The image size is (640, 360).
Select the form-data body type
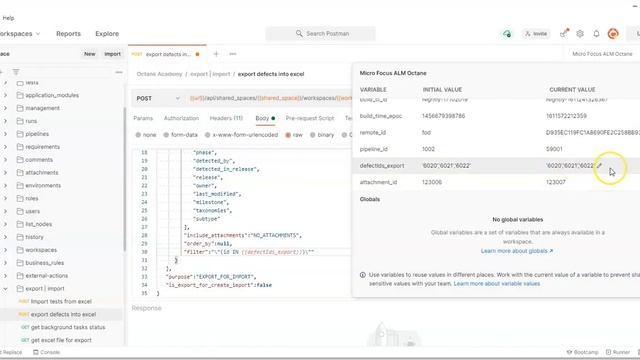click(180, 135)
